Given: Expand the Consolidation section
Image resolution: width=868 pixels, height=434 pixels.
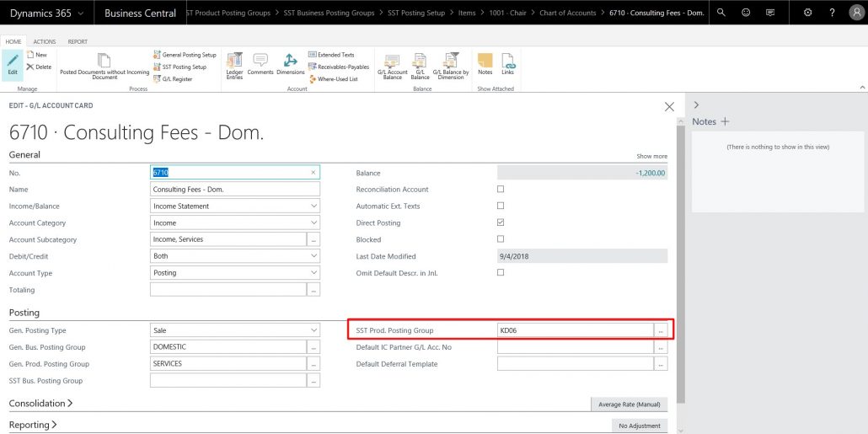Looking at the screenshot, I should coord(40,403).
